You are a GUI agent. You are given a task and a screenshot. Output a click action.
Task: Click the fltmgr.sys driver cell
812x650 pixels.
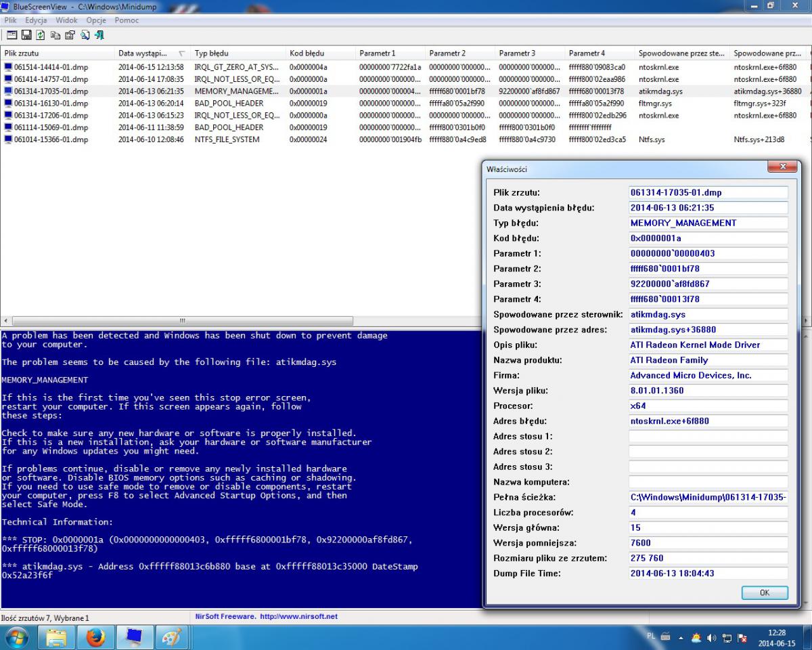click(655, 104)
